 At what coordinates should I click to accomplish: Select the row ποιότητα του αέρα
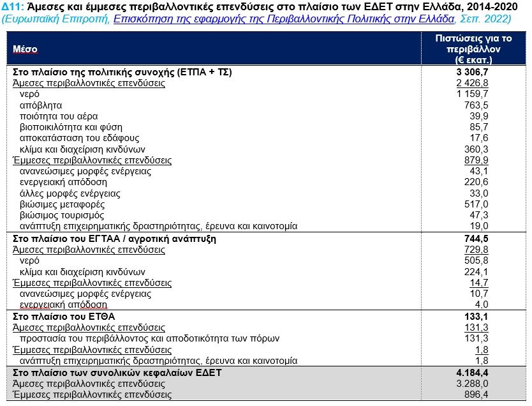pyautogui.click(x=266, y=116)
